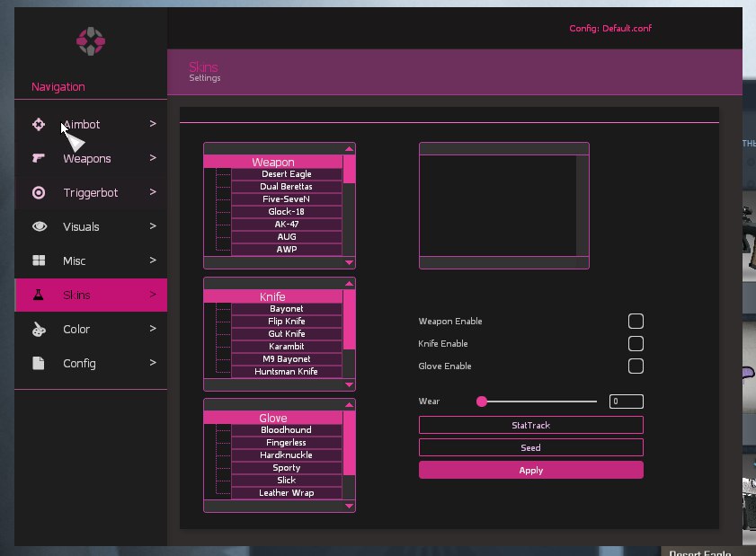Expand the Weapons chevron arrow
This screenshot has height=556, width=756.
[153, 158]
